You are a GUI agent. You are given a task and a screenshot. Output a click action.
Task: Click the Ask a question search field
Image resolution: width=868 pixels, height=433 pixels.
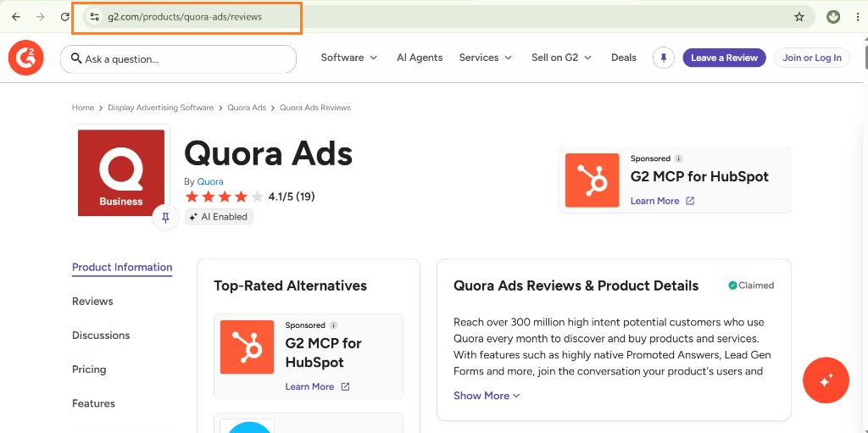click(178, 58)
